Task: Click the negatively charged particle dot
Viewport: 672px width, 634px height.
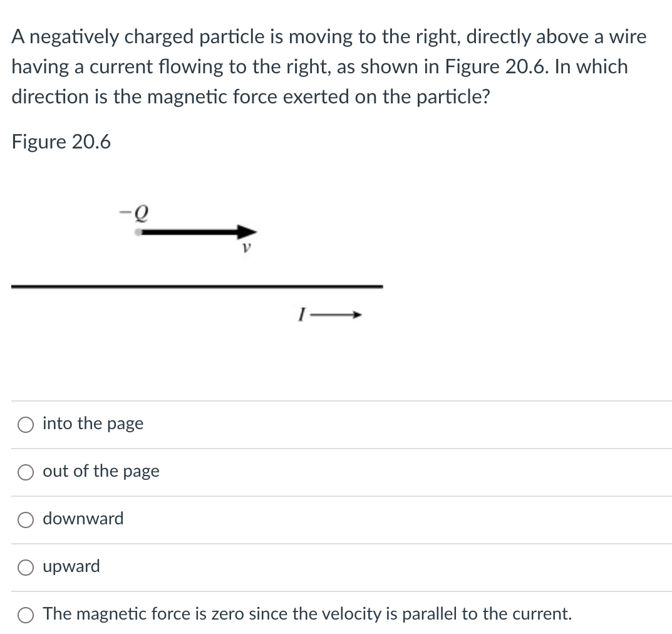Action: [138, 232]
